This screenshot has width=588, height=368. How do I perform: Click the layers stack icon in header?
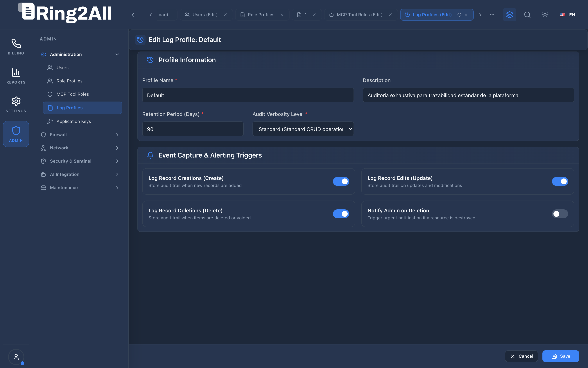pos(510,15)
